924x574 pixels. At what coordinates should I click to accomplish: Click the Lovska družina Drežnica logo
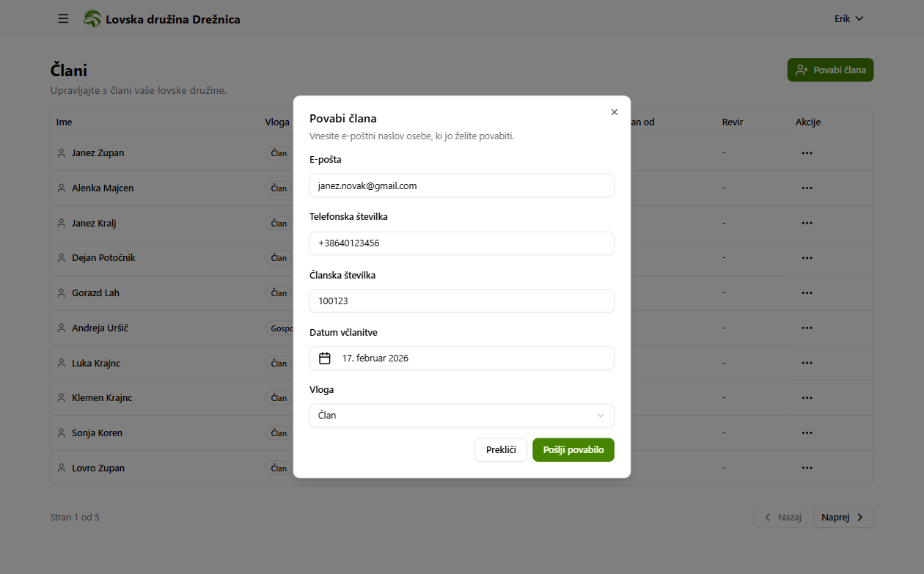[92, 19]
